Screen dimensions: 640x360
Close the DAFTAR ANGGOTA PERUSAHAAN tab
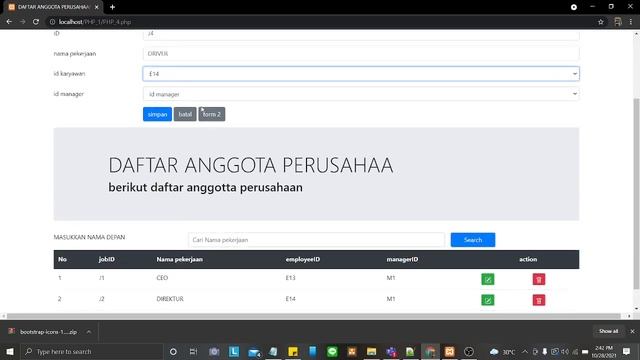[97, 7]
